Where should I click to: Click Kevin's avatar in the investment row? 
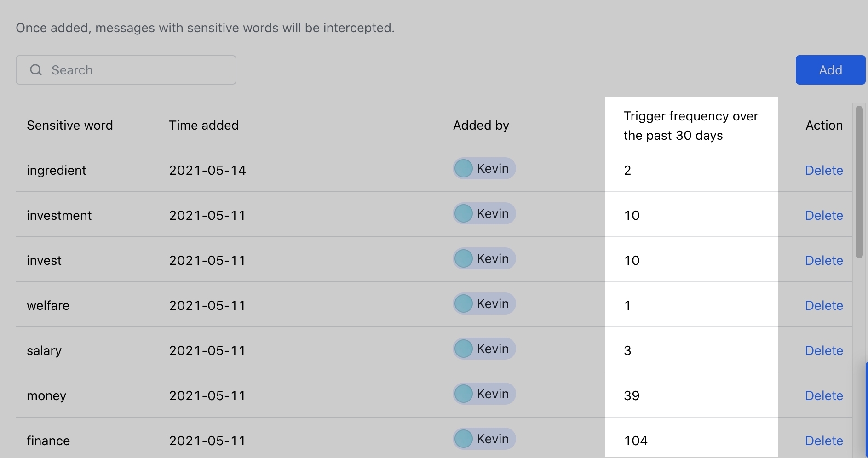(x=464, y=214)
